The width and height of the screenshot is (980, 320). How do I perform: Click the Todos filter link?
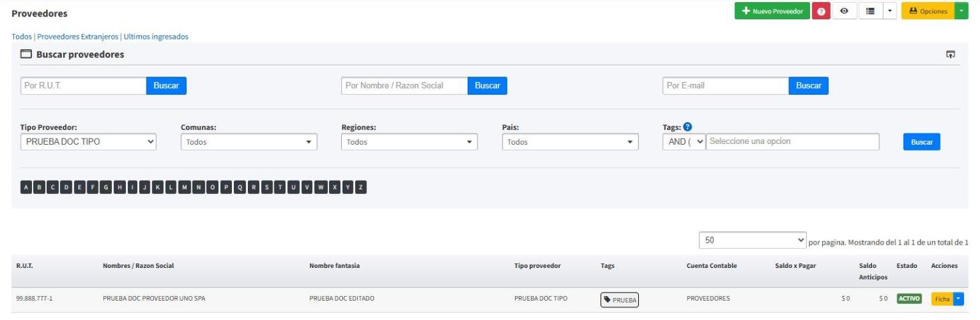(22, 37)
